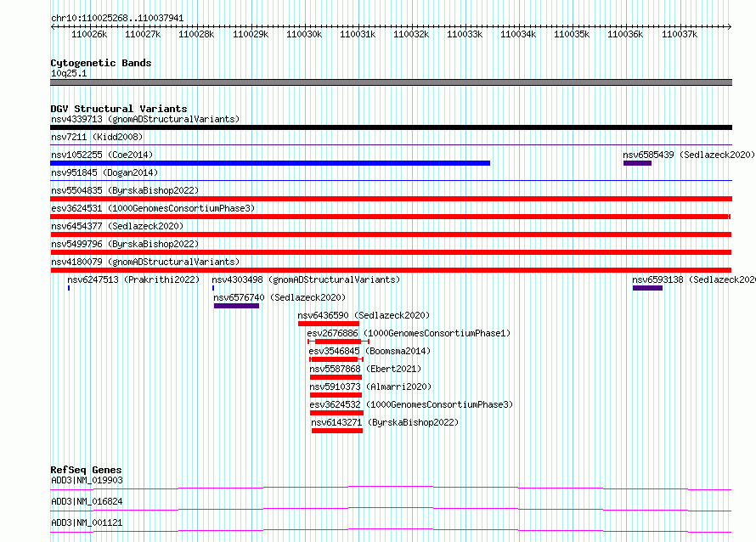Click the nsv4339713 gnomADStructuralVariants label
Screen dimensions: 756x542
(145, 119)
